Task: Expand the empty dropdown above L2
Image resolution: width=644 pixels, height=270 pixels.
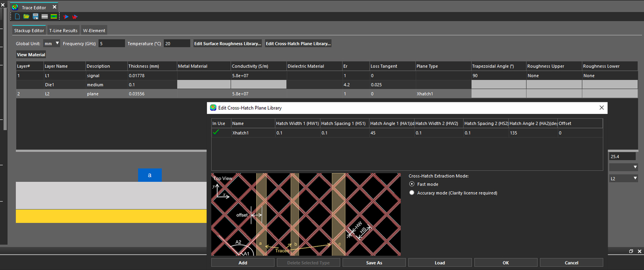Action: pos(623,167)
